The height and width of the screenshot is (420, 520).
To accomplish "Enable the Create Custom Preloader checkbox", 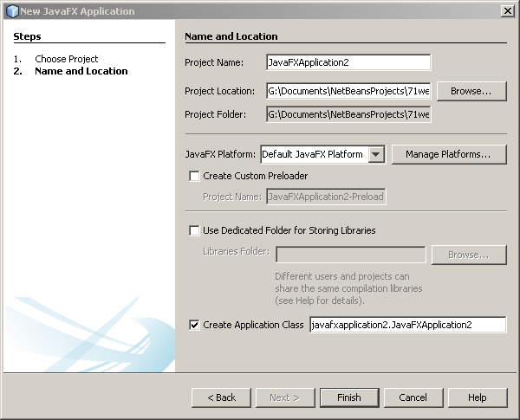I will [x=194, y=176].
